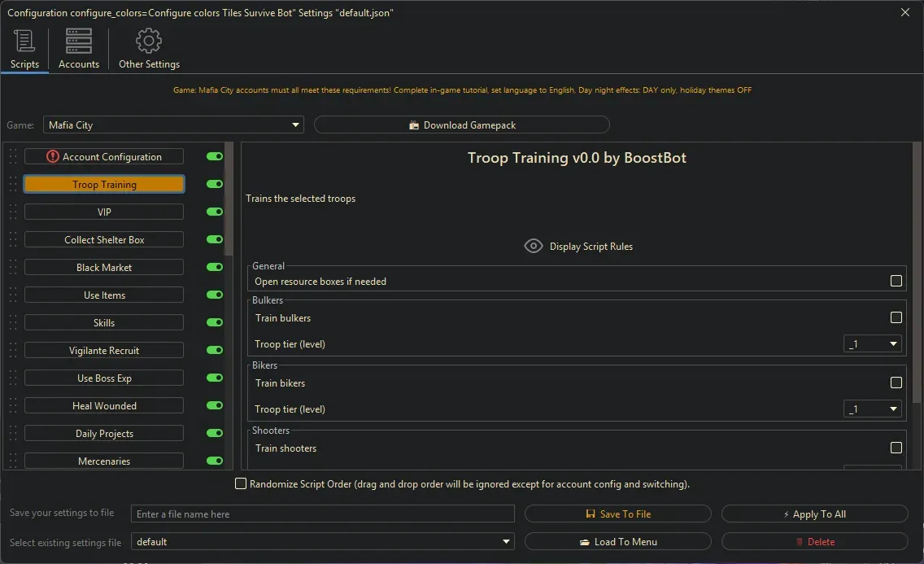Grab the drag handle beside Black Market

13,268
